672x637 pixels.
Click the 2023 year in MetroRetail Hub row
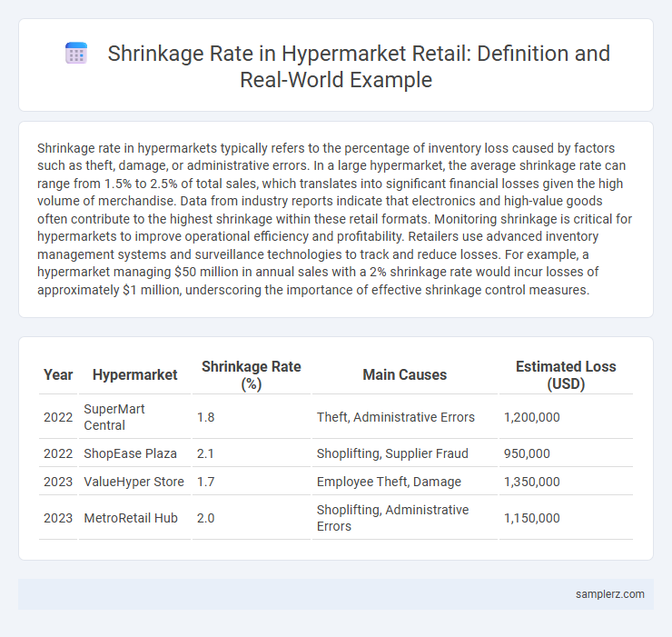point(58,518)
